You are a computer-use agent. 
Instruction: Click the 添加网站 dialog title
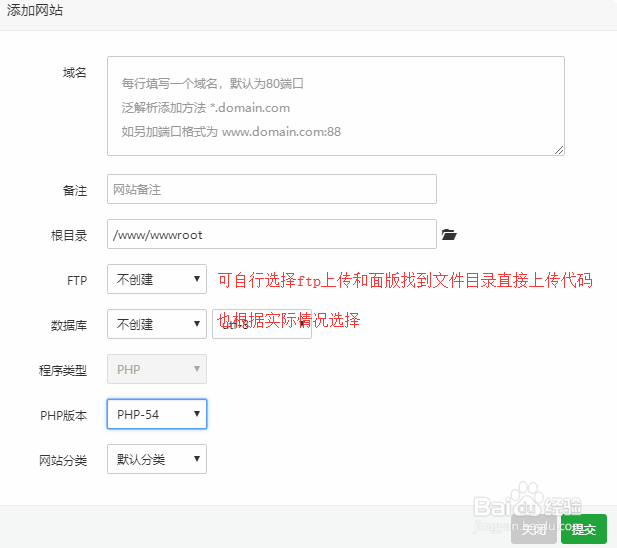[35, 11]
